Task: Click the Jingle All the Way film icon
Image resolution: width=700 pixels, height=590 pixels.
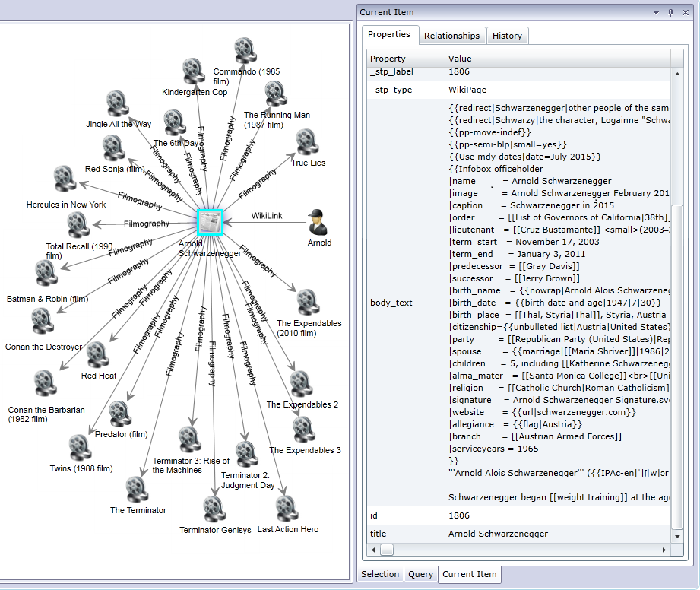Action: 117,103
